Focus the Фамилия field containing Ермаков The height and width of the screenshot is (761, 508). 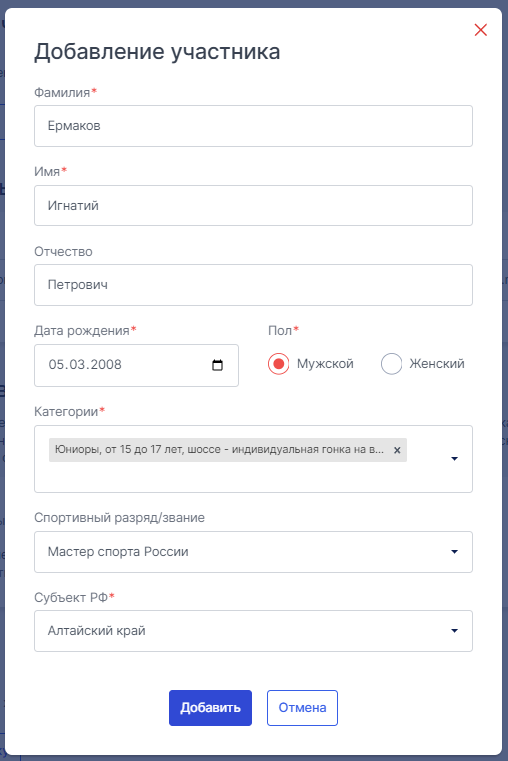point(253,126)
